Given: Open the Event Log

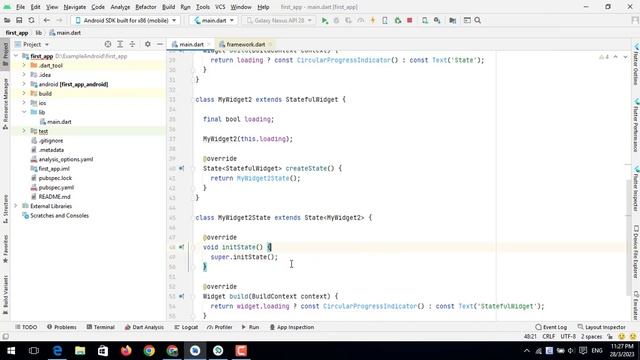Looking at the screenshot, I should 551,327.
